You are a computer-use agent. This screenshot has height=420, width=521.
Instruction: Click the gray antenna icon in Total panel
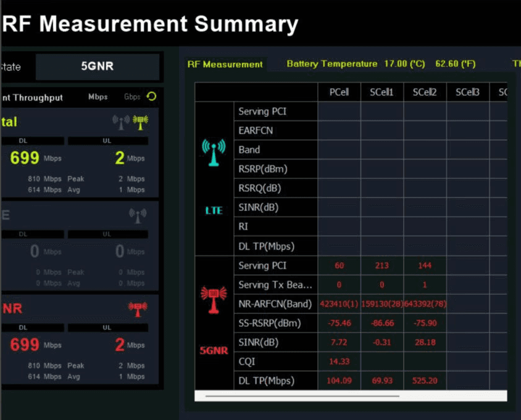point(121,122)
